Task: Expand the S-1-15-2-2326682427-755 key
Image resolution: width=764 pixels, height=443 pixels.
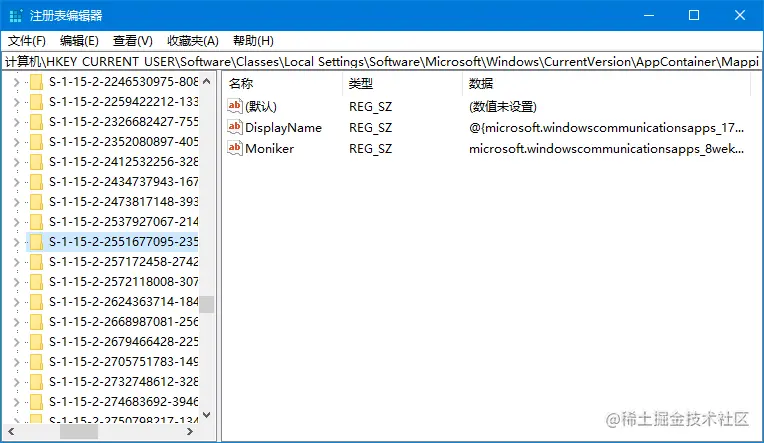Action: (16, 122)
